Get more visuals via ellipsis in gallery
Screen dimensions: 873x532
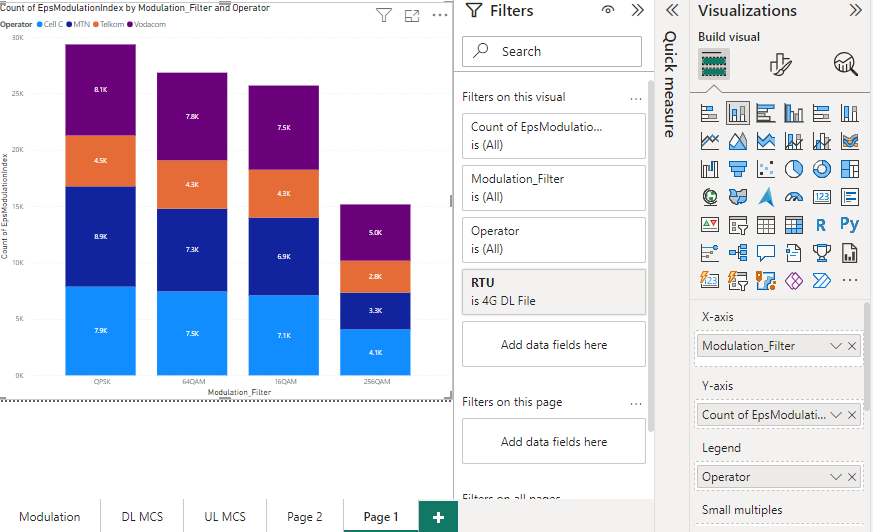[850, 280]
